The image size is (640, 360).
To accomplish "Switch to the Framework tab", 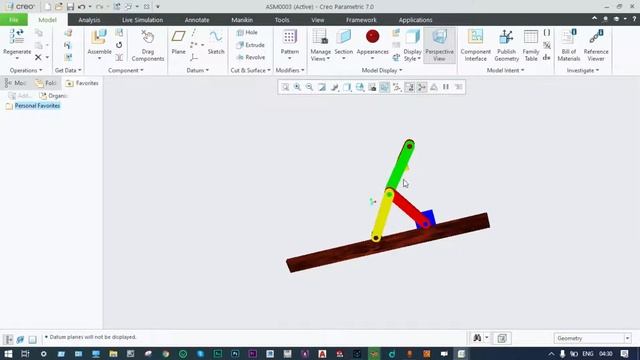I will coord(361,20).
